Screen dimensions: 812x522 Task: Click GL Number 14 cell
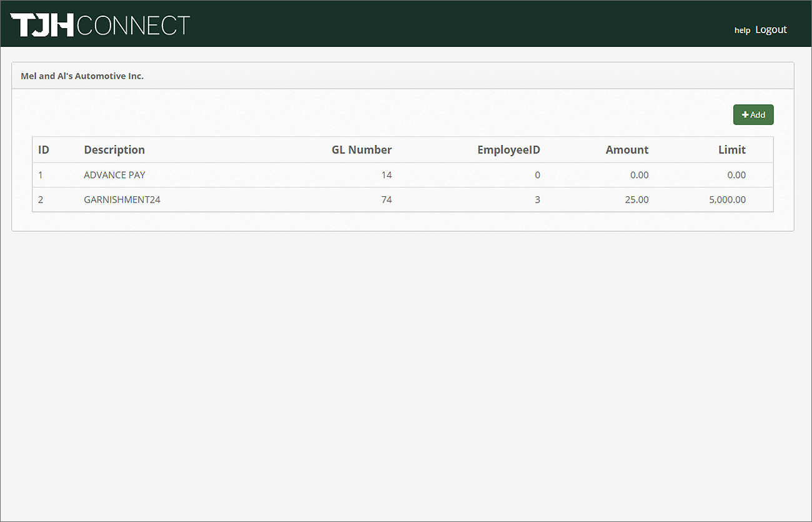pyautogui.click(x=387, y=175)
